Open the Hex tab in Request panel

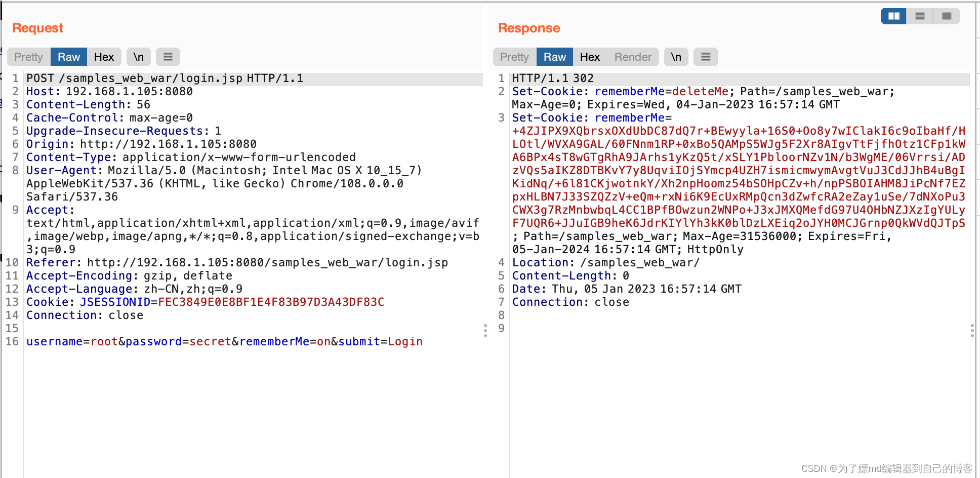coord(104,57)
